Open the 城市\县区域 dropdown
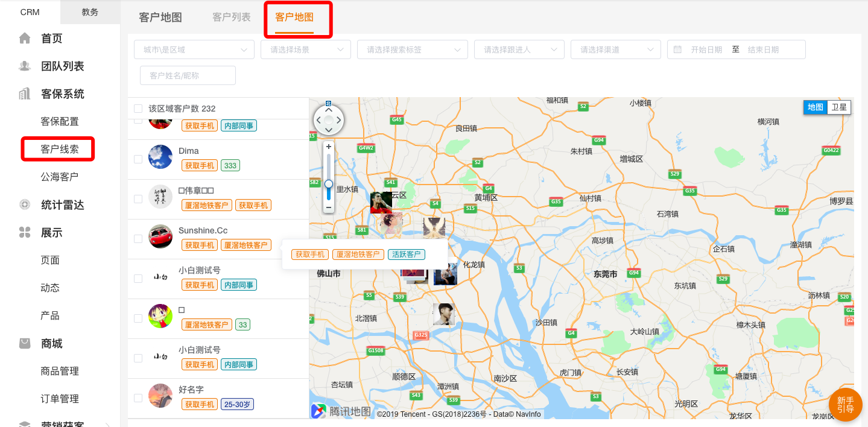868x427 pixels. 194,49
